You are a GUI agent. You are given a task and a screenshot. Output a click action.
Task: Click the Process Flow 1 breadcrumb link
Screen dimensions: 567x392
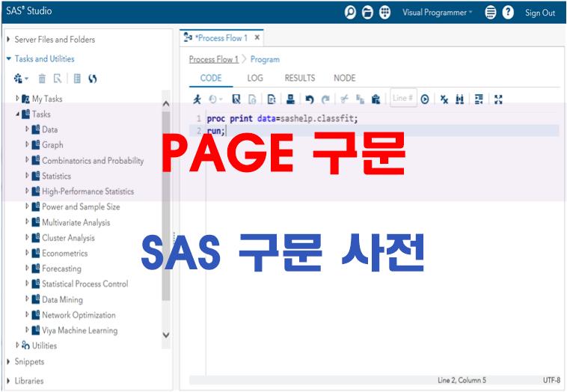pyautogui.click(x=213, y=59)
